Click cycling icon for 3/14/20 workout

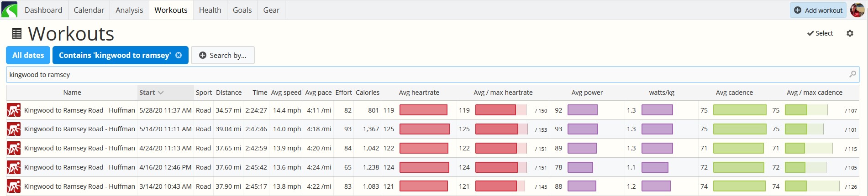point(14,186)
